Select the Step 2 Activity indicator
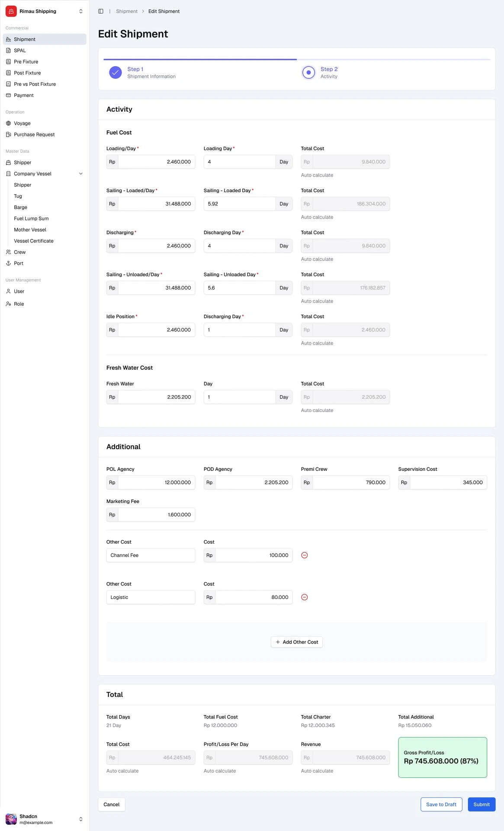 308,72
